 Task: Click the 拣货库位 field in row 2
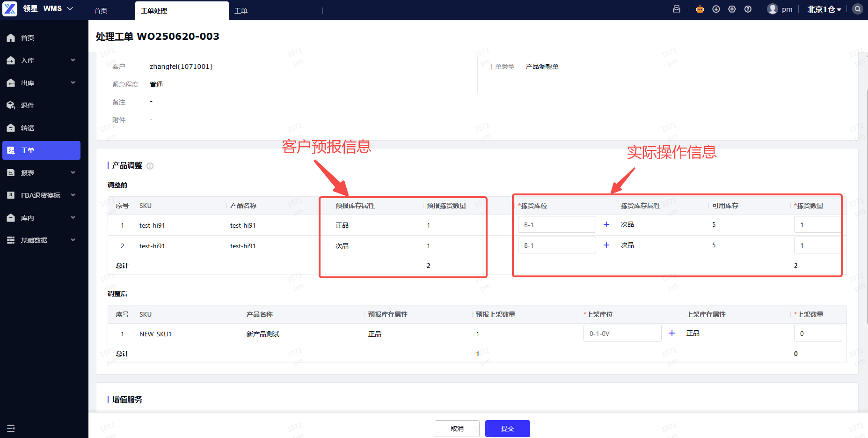pyautogui.click(x=557, y=245)
